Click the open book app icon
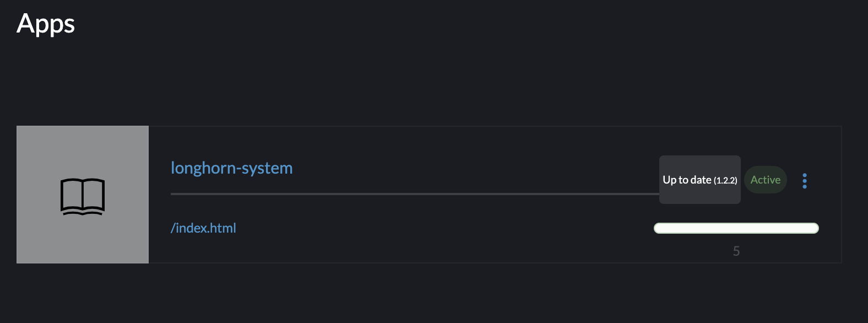The image size is (868, 323). click(83, 196)
